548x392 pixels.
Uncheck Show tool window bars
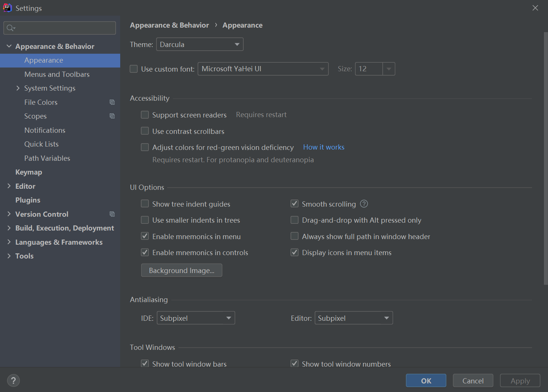coord(145,363)
